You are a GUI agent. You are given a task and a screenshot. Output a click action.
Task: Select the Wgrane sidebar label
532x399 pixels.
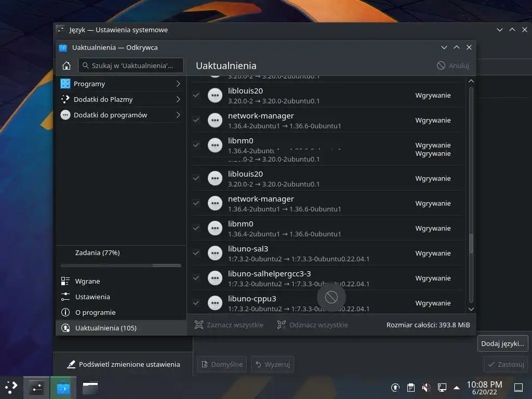coord(87,281)
